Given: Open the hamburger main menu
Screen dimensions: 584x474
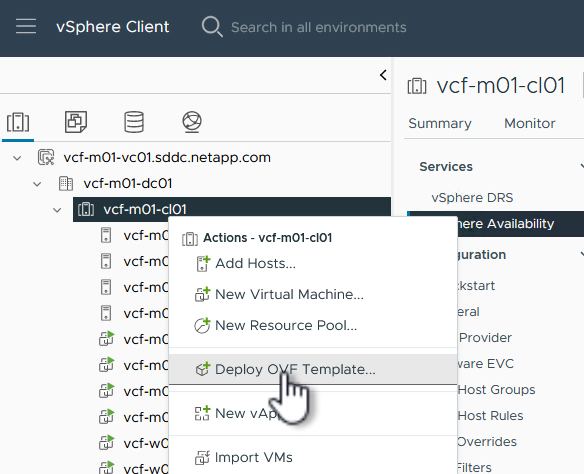Looking at the screenshot, I should [x=26, y=26].
